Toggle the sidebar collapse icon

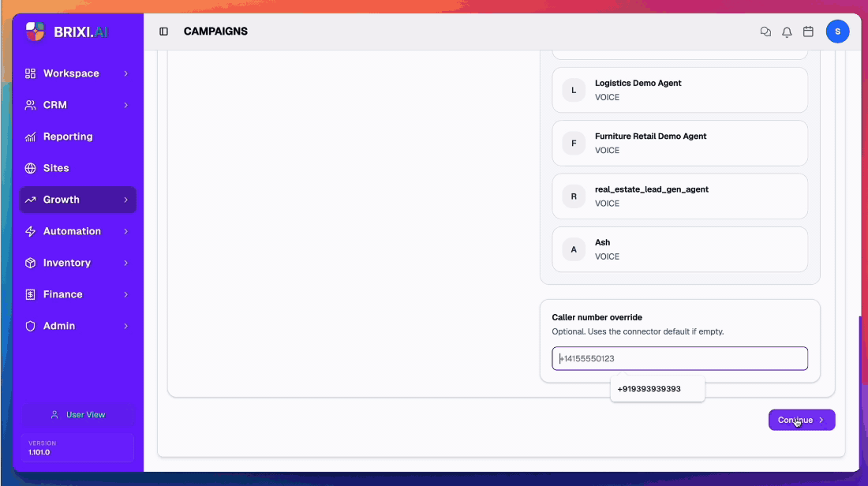click(164, 32)
